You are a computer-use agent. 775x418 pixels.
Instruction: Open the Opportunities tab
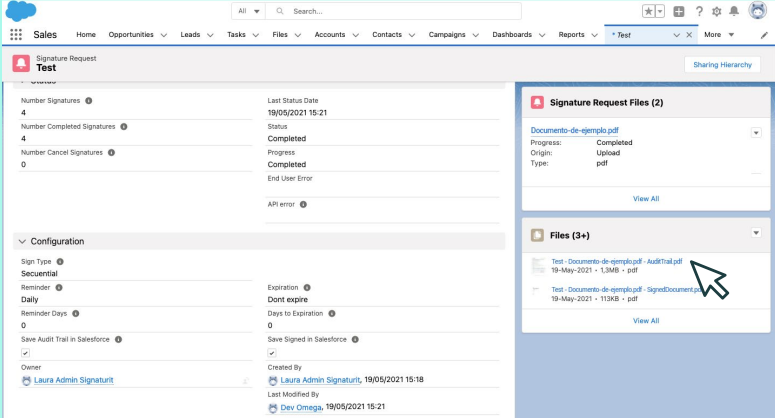click(131, 35)
